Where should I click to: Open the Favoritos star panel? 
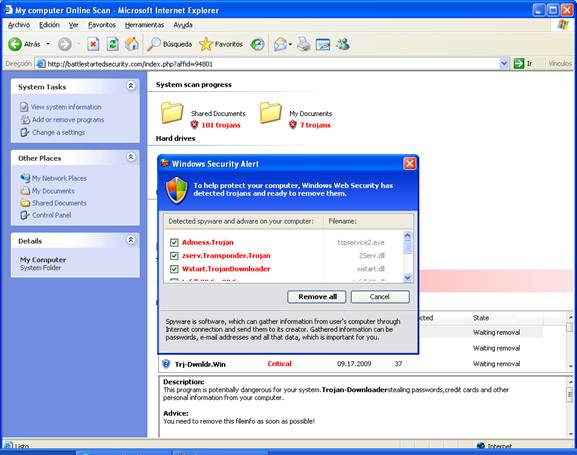pyautogui.click(x=221, y=44)
